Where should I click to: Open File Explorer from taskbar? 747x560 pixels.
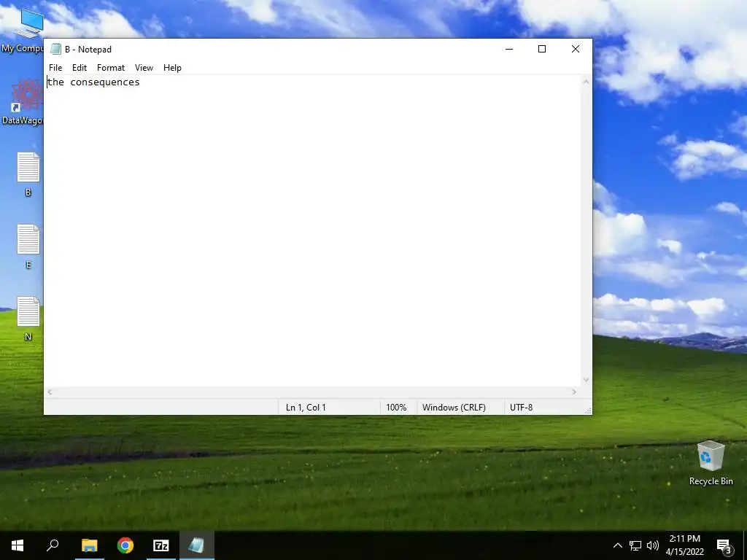(89, 545)
